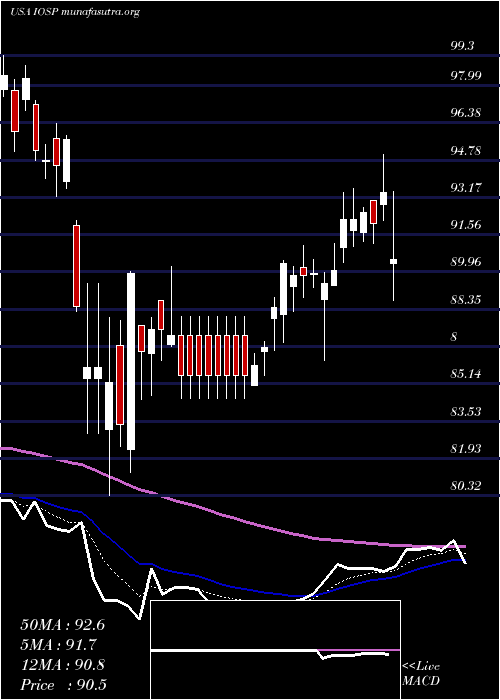Click the '<<Live MACD' label
Image resolution: width=500 pixels, height=700 pixels.
(x=421, y=674)
